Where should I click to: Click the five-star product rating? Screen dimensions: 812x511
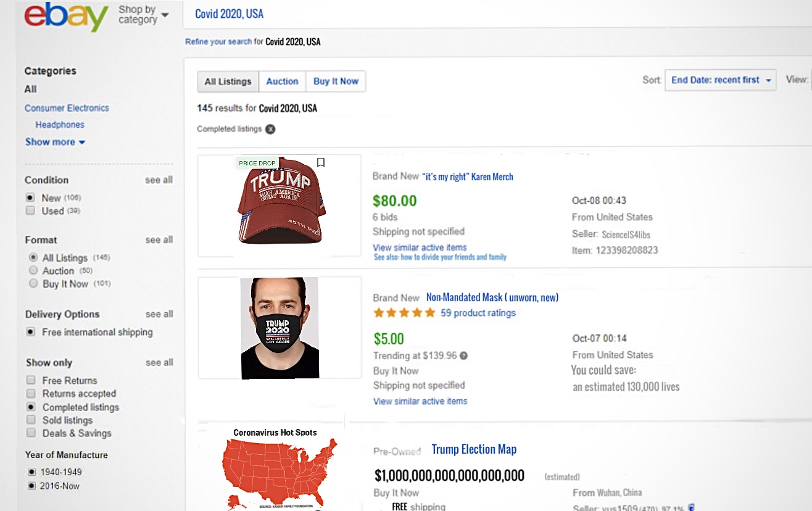point(404,313)
